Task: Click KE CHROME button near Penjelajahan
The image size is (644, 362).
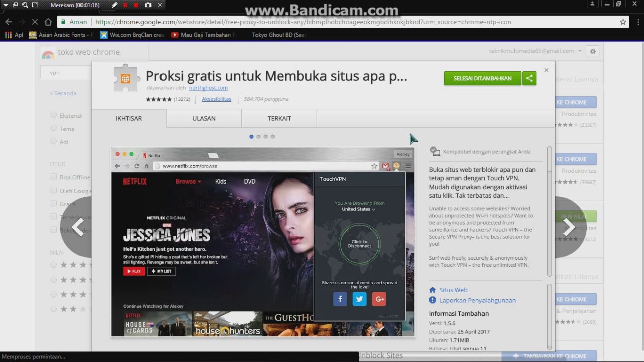Action: 576,299
